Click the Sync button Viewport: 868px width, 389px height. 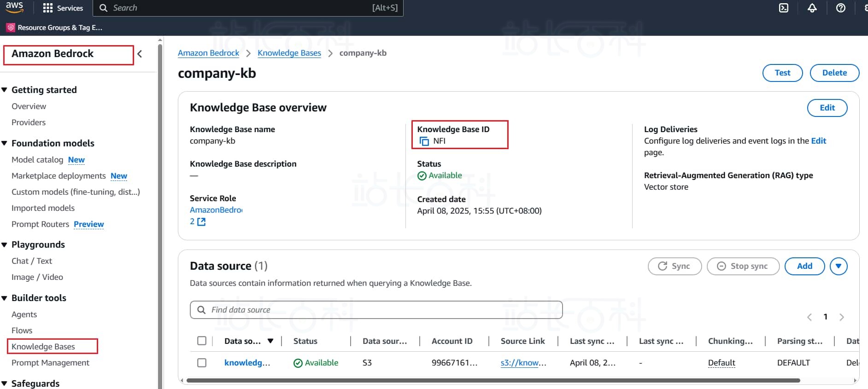click(674, 266)
